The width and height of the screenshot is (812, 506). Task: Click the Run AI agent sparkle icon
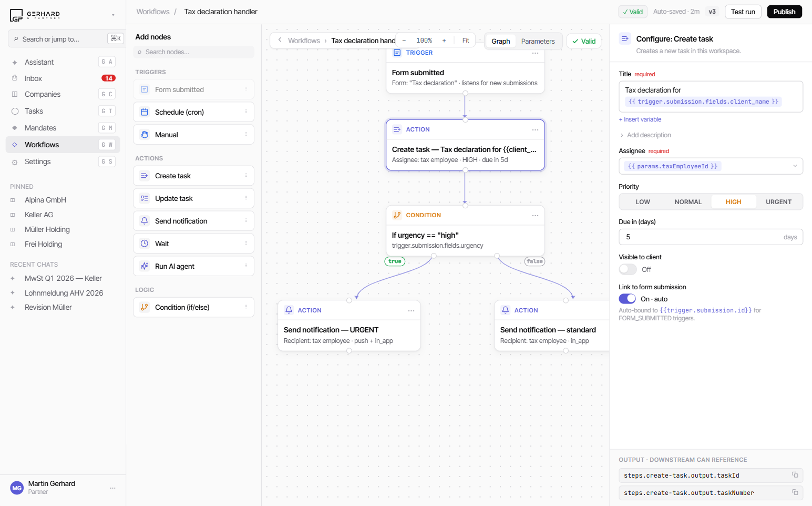[145, 266]
